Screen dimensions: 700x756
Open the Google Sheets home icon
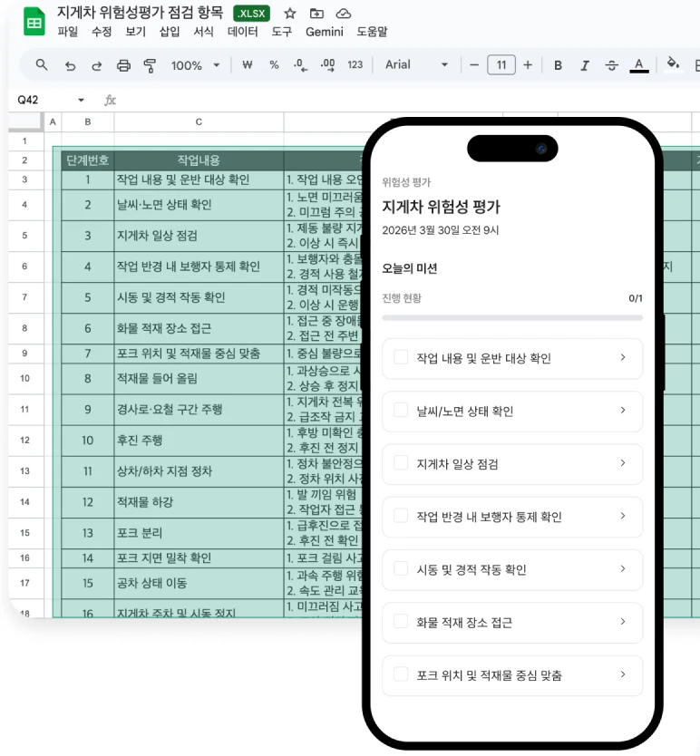click(x=34, y=22)
